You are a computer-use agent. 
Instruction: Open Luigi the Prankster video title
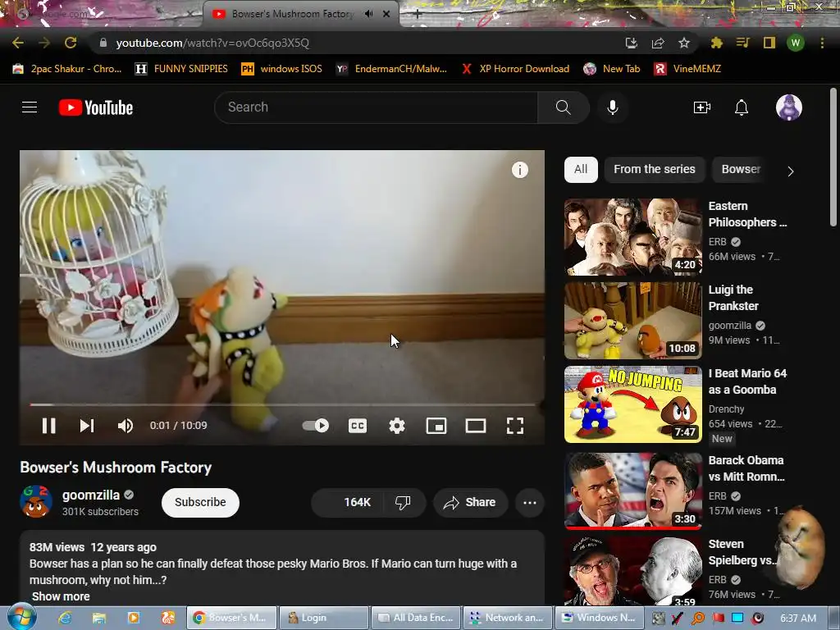[733, 298]
